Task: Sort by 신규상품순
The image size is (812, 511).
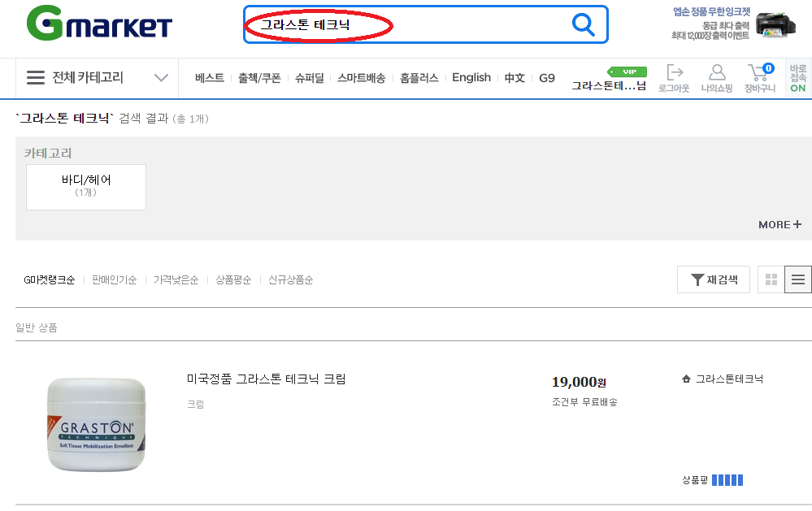Action: click(290, 280)
